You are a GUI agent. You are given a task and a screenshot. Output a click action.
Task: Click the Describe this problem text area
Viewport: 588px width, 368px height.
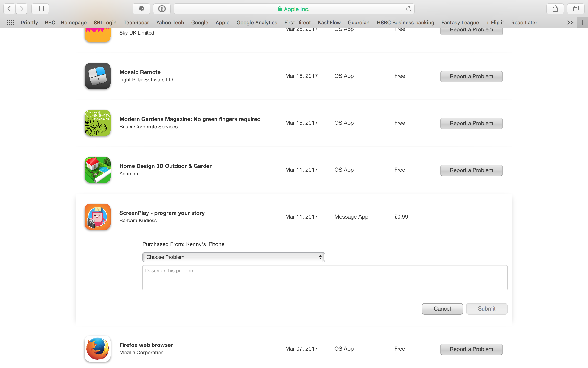[325, 278]
